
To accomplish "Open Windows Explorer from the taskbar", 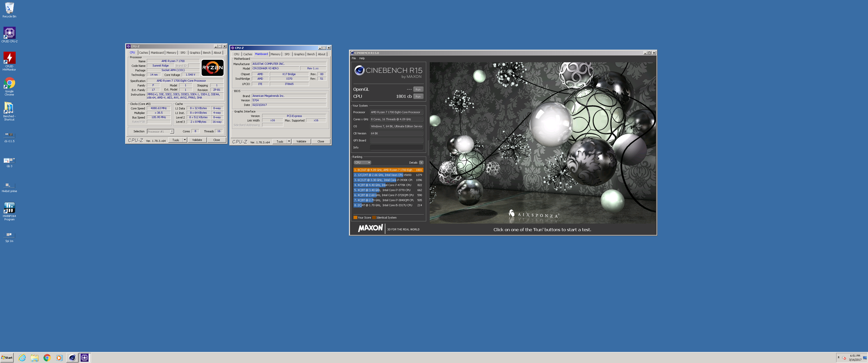I will (34, 358).
